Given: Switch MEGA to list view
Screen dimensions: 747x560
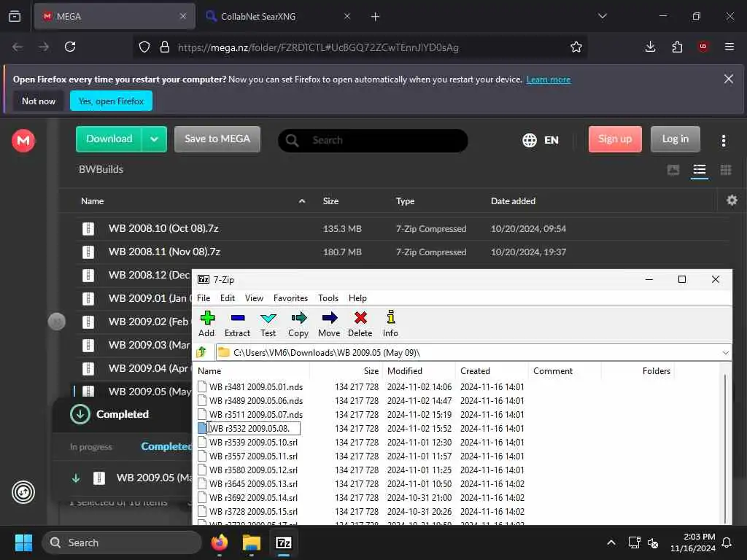Looking at the screenshot, I should [x=700, y=170].
